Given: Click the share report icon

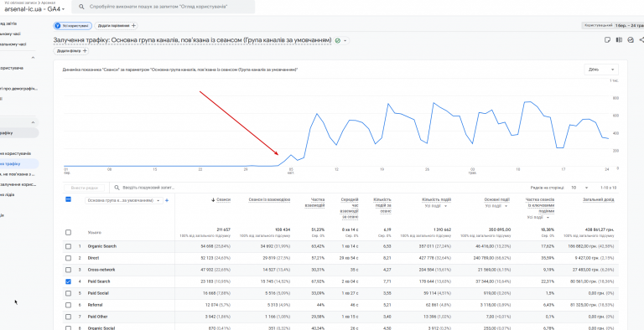Looking at the screenshot, I should coord(641,40).
